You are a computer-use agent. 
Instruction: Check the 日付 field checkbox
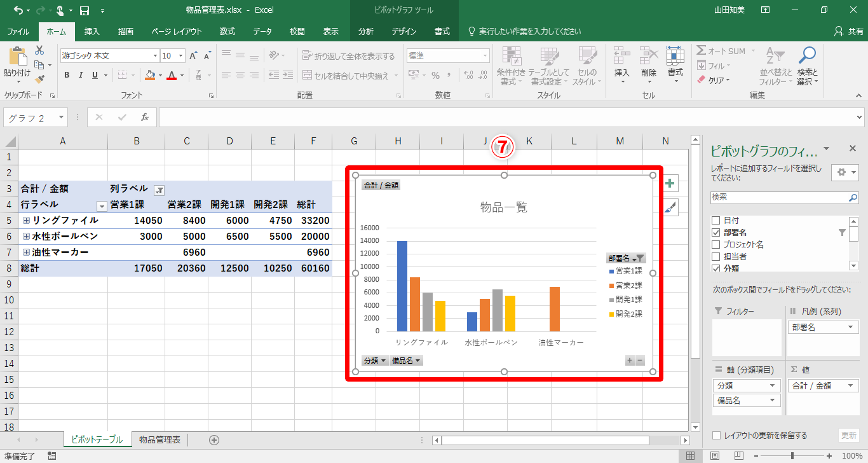point(716,221)
